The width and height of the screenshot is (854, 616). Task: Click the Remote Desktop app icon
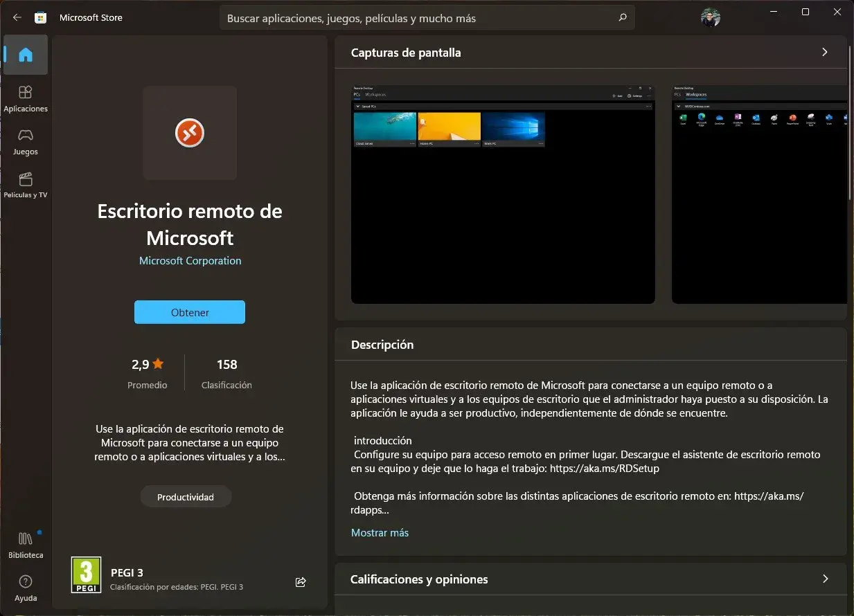pos(190,132)
